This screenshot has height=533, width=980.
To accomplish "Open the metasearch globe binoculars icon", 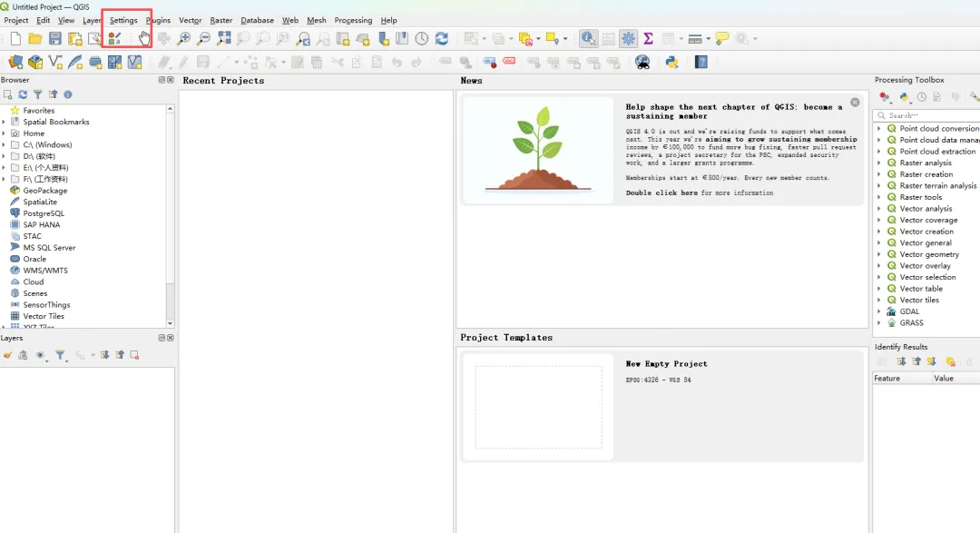I will pyautogui.click(x=642, y=62).
